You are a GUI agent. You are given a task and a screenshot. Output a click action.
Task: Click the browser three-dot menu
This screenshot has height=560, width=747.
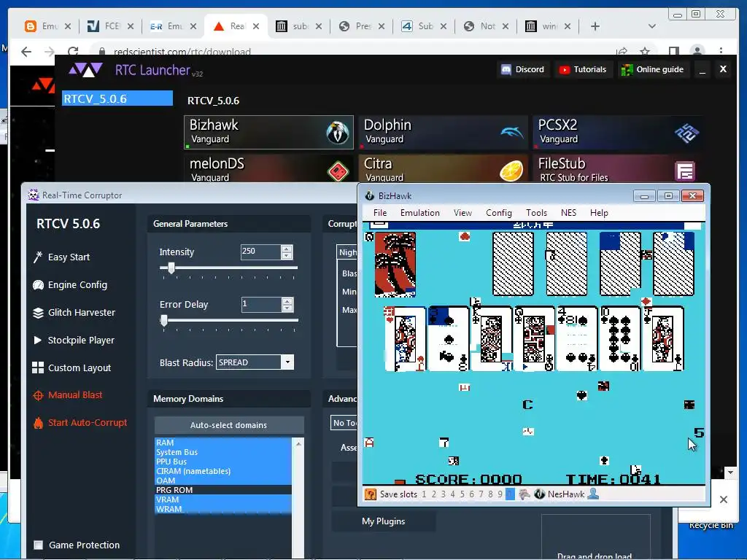point(721,52)
